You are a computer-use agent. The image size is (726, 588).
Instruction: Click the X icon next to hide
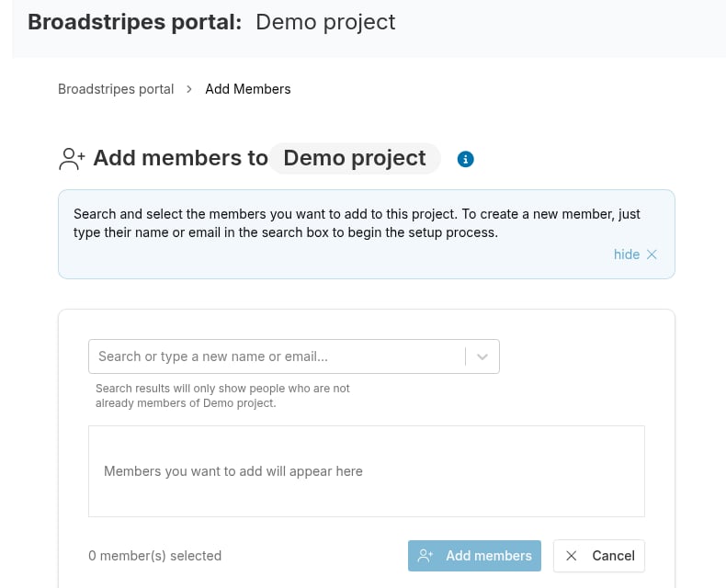point(652,254)
